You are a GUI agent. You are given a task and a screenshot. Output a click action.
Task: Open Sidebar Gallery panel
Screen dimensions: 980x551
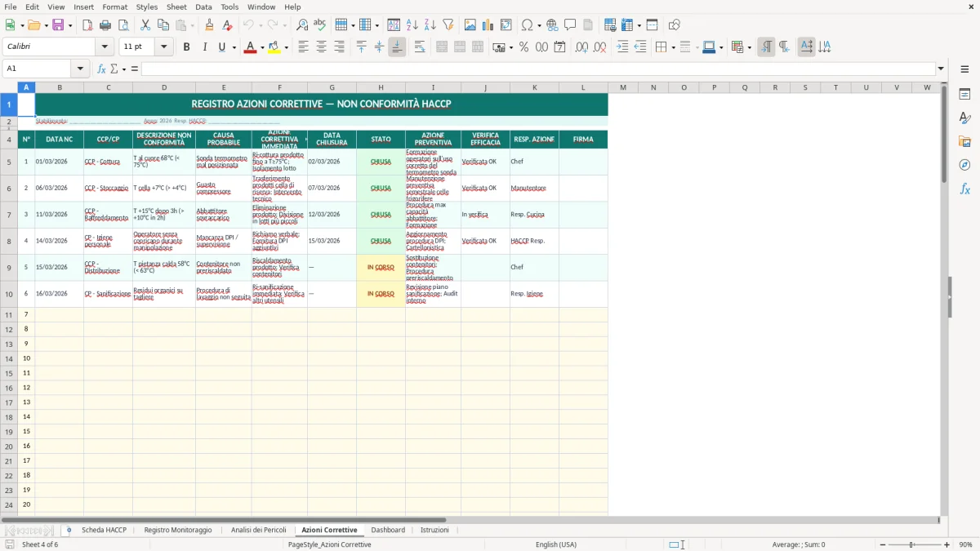coord(964,142)
